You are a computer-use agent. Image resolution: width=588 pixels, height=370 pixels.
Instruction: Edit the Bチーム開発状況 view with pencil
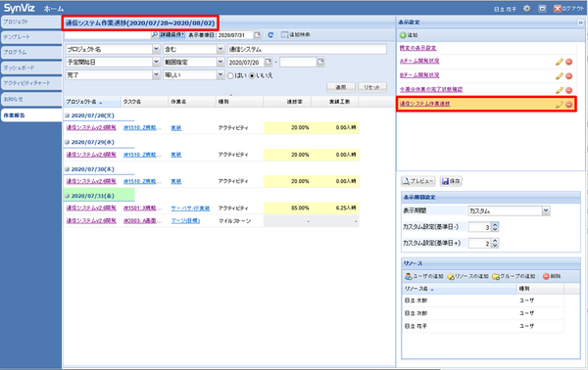(x=560, y=76)
